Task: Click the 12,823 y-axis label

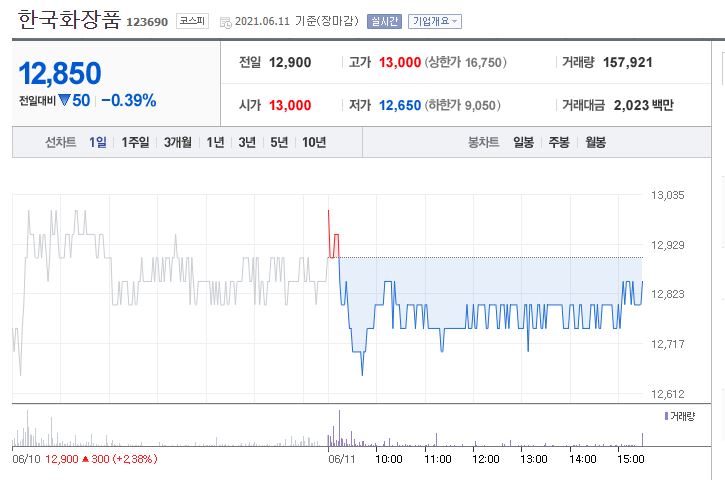Action: click(667, 294)
